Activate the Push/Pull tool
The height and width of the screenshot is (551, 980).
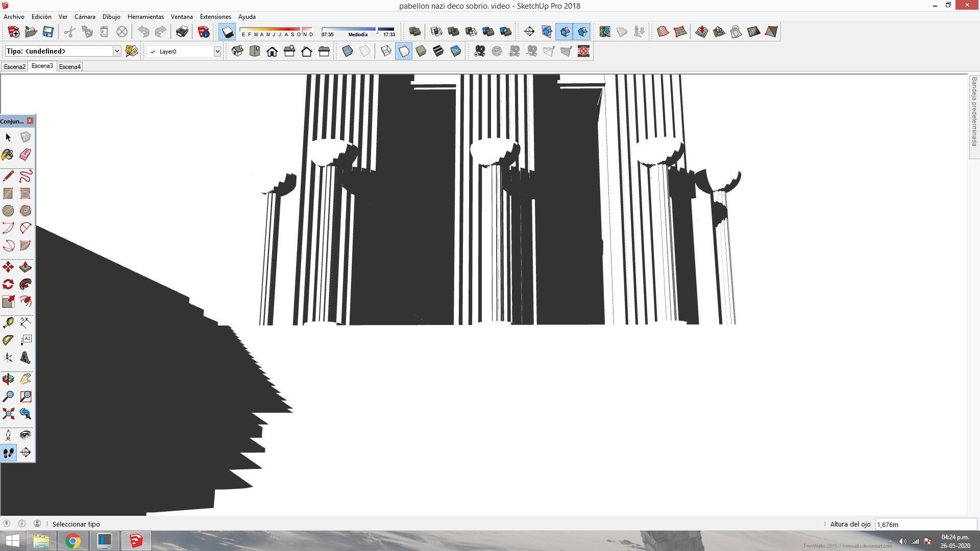tap(25, 267)
